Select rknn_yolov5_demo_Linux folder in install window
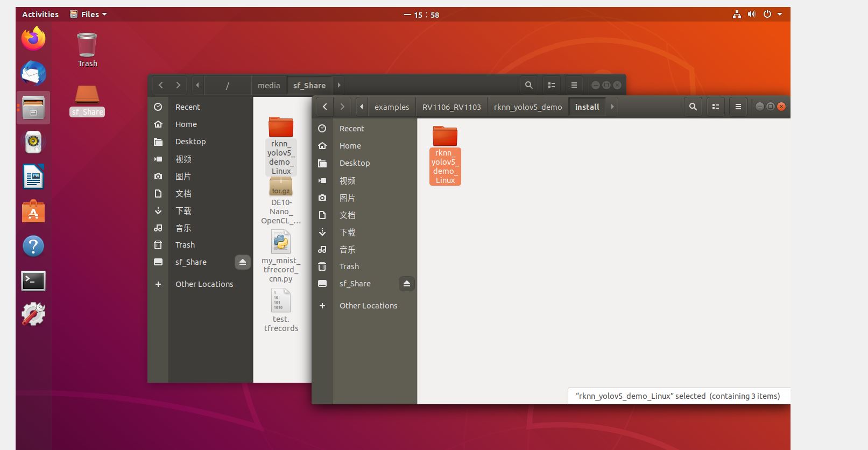868x450 pixels. [x=445, y=155]
